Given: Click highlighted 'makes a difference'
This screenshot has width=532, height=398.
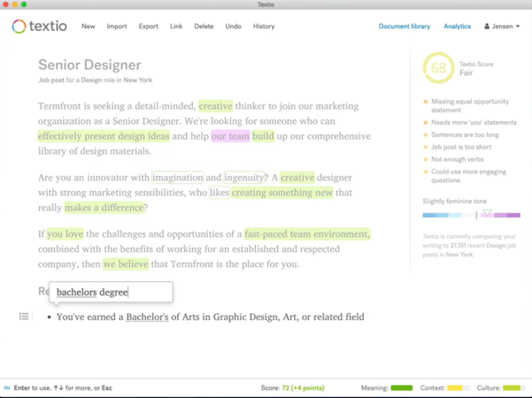Looking at the screenshot, I should (x=104, y=207).
